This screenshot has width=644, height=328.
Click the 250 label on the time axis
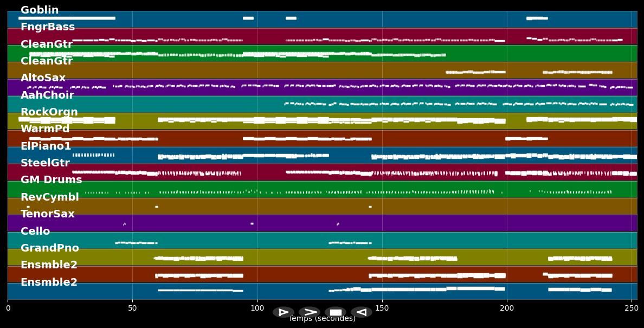(632, 307)
